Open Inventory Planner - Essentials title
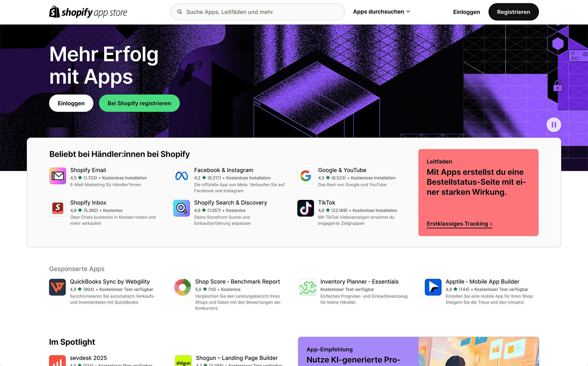The image size is (588, 366). point(359,282)
